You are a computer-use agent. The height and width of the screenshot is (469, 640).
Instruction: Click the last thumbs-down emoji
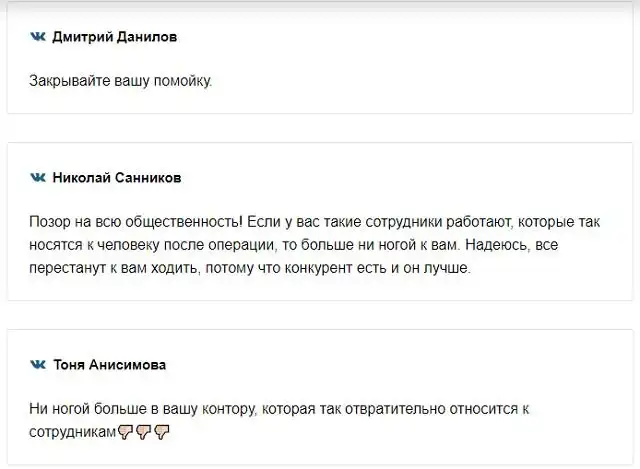tap(162, 432)
